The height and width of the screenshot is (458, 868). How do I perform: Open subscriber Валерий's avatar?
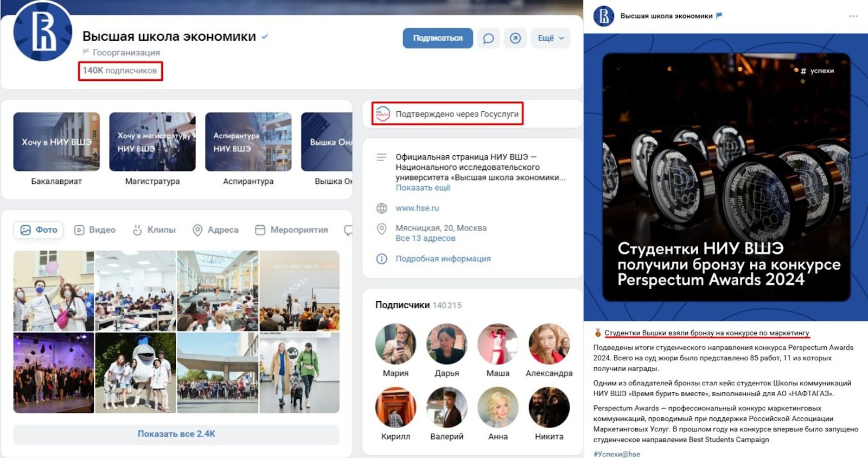click(x=446, y=407)
